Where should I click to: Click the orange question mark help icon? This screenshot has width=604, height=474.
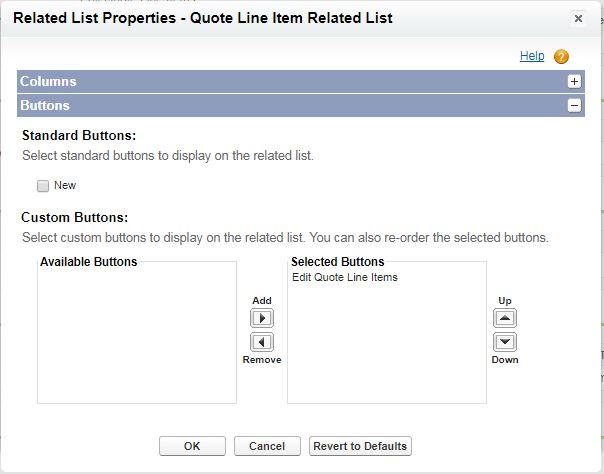coord(561,57)
